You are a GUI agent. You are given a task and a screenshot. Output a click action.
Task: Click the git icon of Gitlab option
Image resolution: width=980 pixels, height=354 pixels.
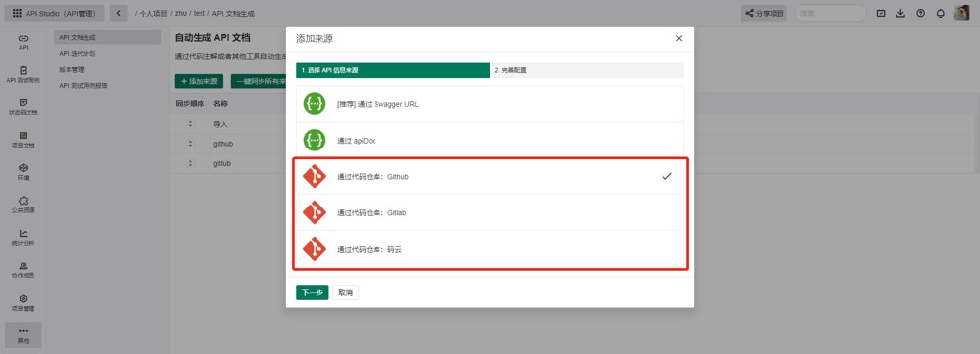click(x=315, y=212)
